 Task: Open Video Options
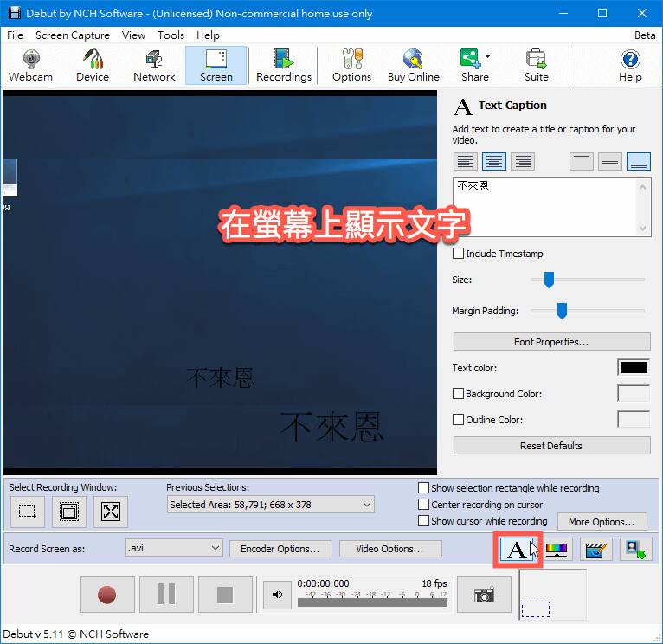pyautogui.click(x=389, y=549)
